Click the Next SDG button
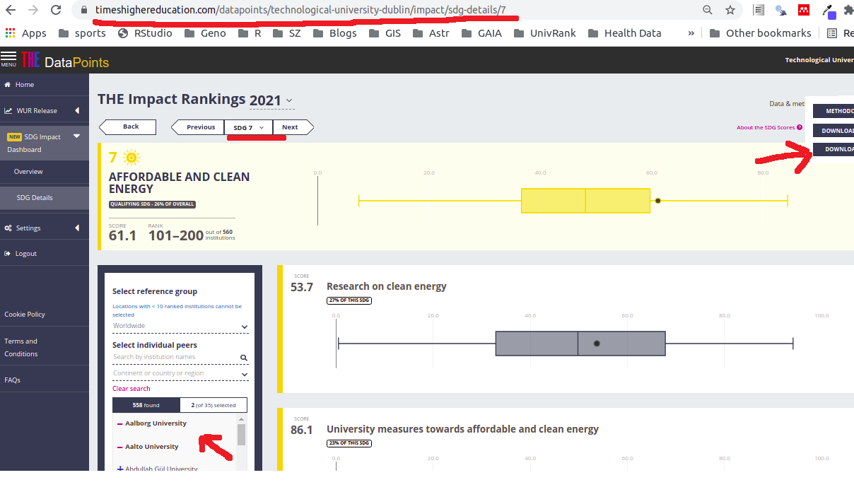 coord(291,127)
